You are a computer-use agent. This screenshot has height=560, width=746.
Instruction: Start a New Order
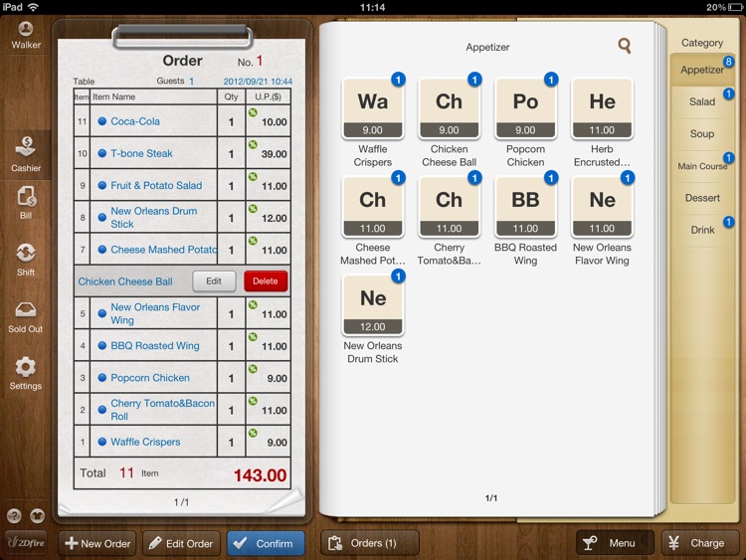pyautogui.click(x=97, y=543)
